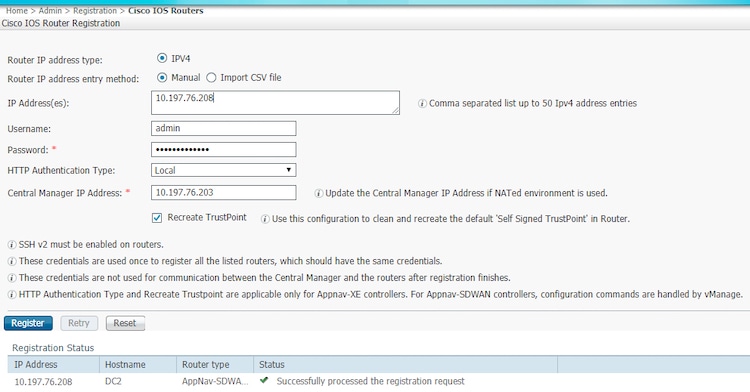750x392 pixels.
Task: Select the DC2 hostname cell
Action: [113, 381]
